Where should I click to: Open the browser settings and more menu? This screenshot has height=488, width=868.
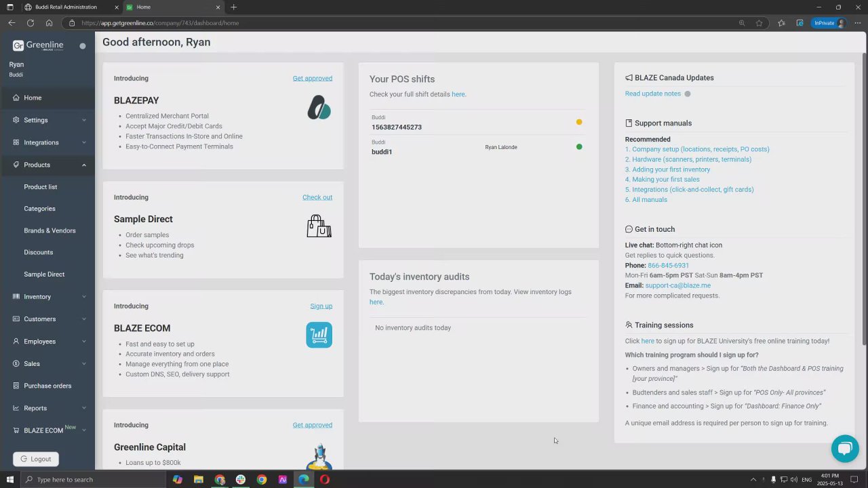(x=858, y=23)
